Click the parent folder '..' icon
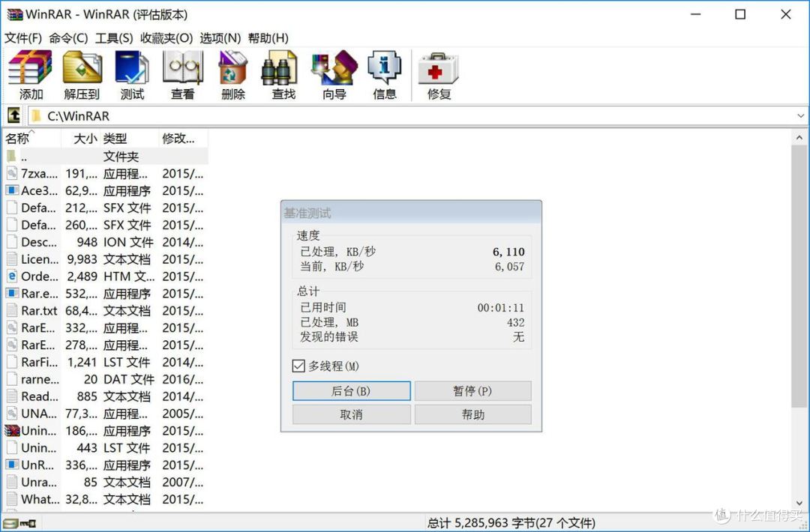 (x=11, y=156)
